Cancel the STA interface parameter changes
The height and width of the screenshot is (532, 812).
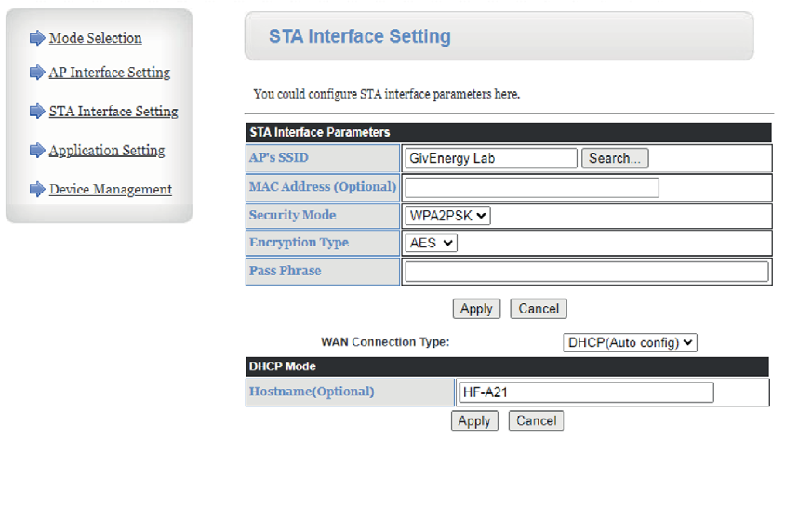(x=539, y=309)
